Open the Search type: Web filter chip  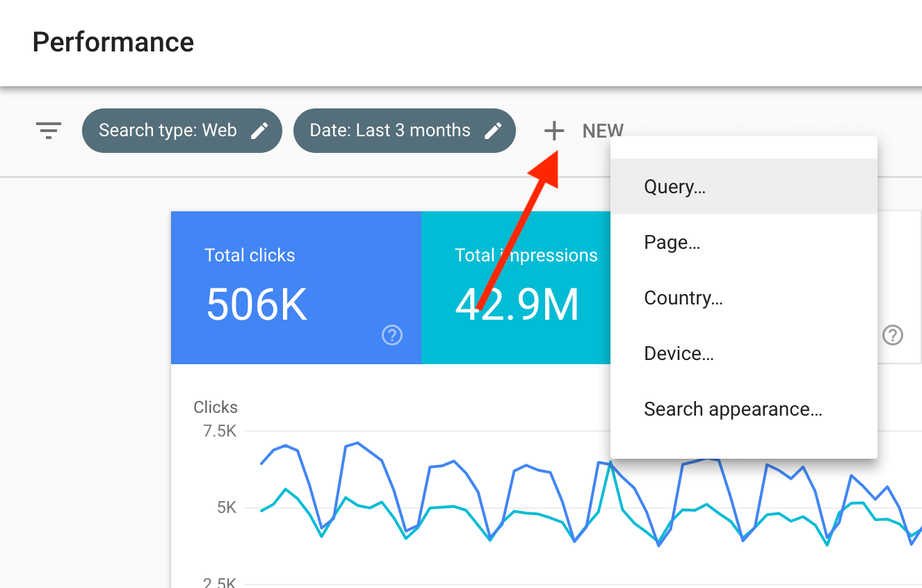(x=182, y=131)
